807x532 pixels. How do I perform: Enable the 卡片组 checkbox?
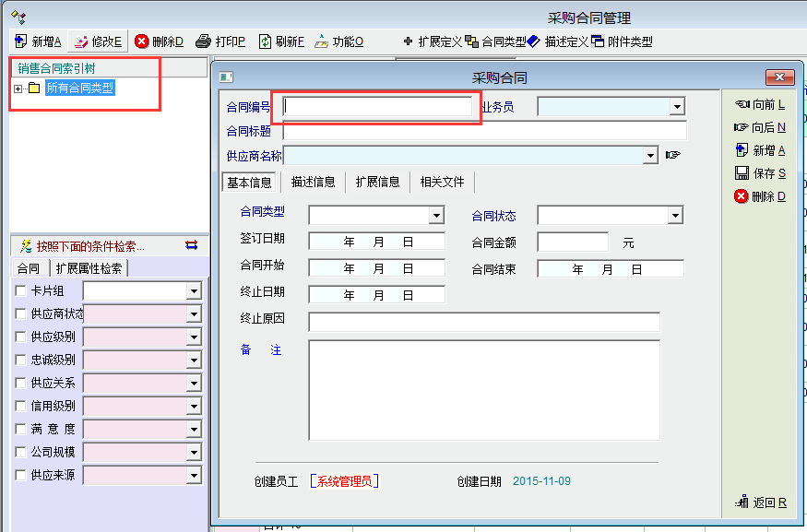point(20,290)
